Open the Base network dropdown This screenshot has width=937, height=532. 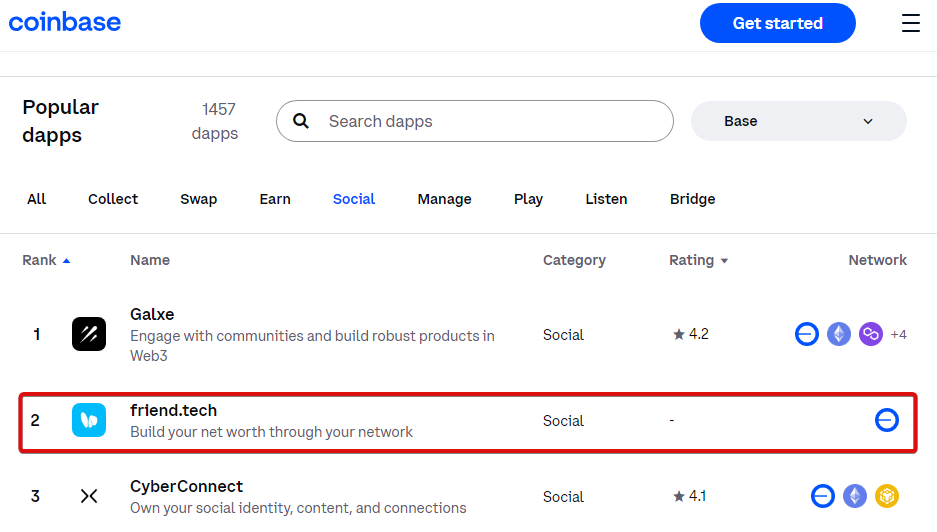tap(799, 121)
